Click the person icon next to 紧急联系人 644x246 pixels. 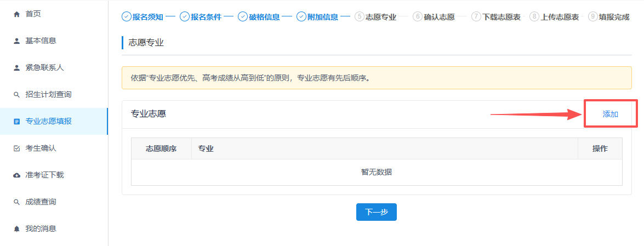(16, 67)
